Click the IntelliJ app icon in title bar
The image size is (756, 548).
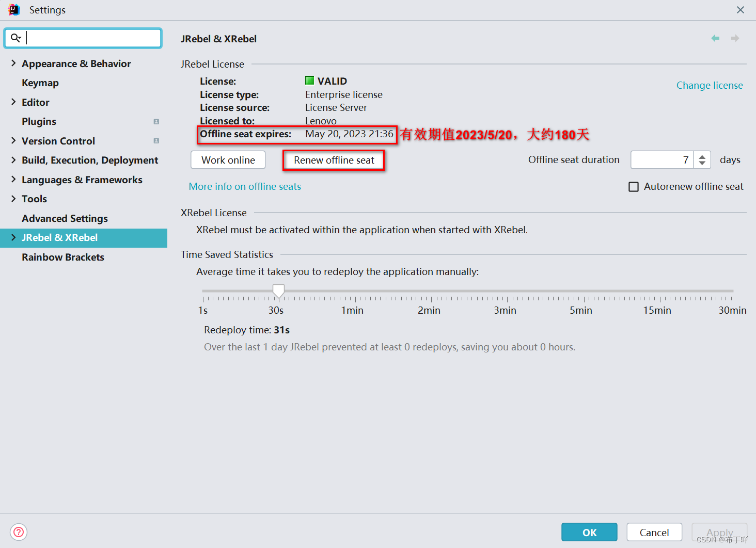[14, 10]
